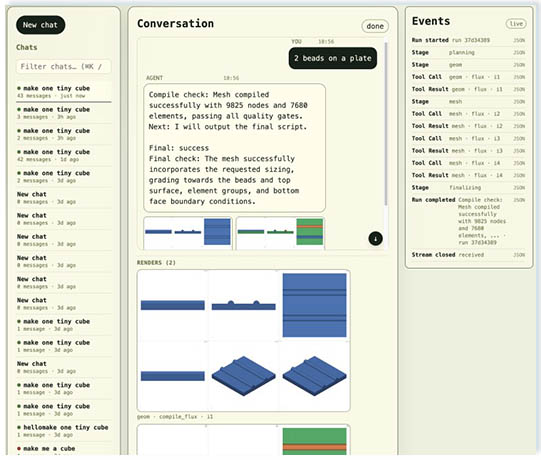Select 'Tool Call mesh · flux · i3' event
This screenshot has height=460, width=541.
click(468, 138)
